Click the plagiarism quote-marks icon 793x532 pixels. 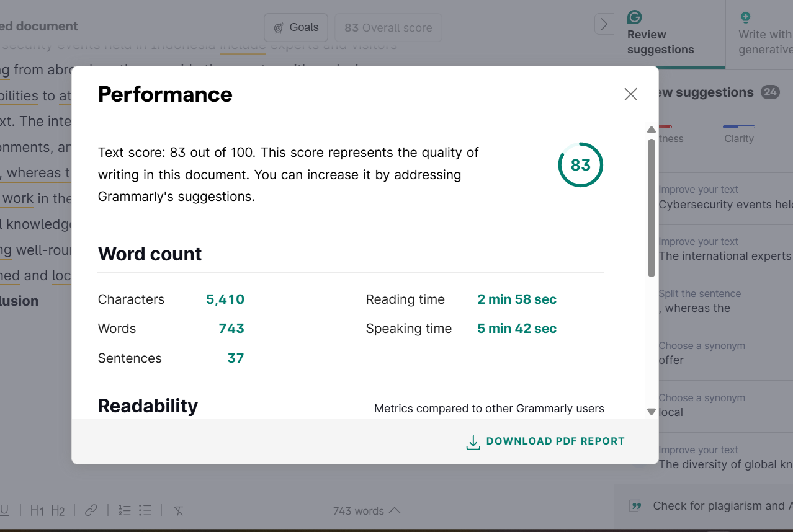click(x=635, y=506)
